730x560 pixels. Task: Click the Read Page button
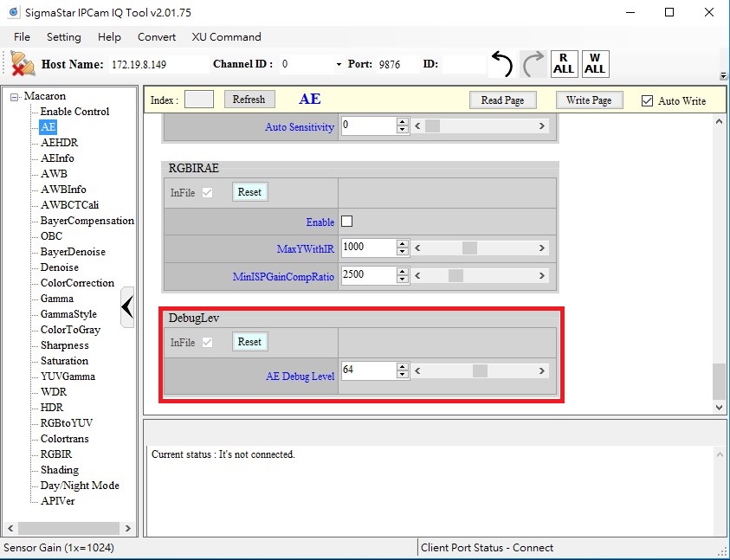502,100
